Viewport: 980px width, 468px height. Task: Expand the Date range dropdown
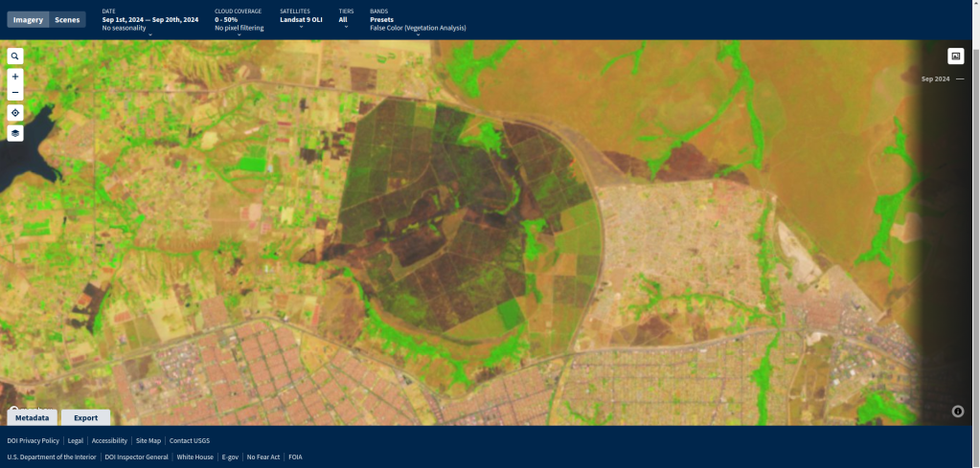(x=149, y=24)
